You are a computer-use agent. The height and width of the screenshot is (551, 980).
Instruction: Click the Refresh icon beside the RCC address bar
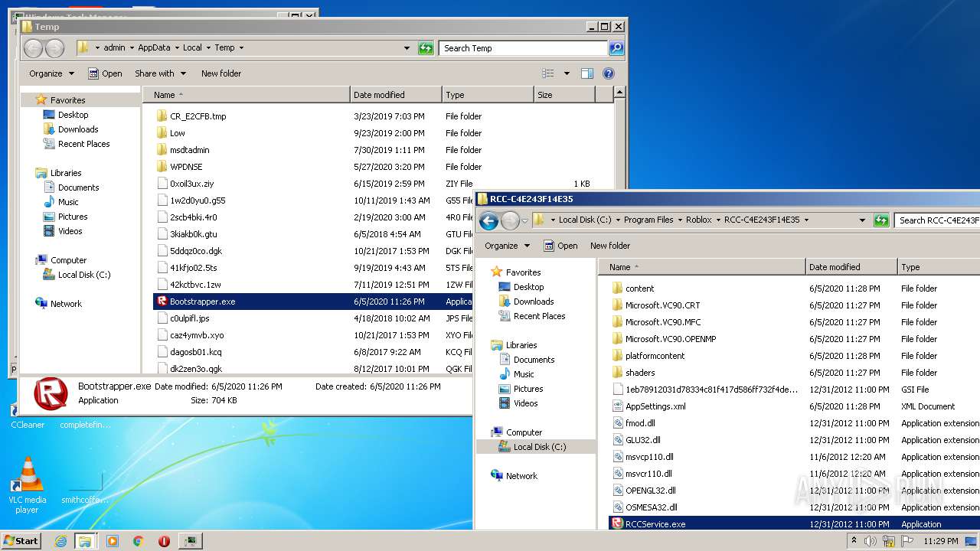click(881, 220)
